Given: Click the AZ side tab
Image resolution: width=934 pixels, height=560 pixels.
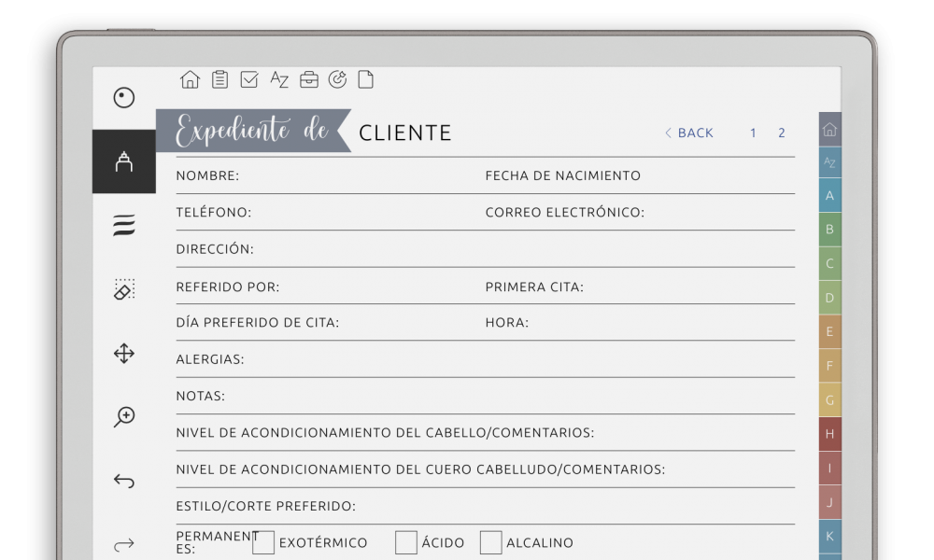Looking at the screenshot, I should coord(829,161).
